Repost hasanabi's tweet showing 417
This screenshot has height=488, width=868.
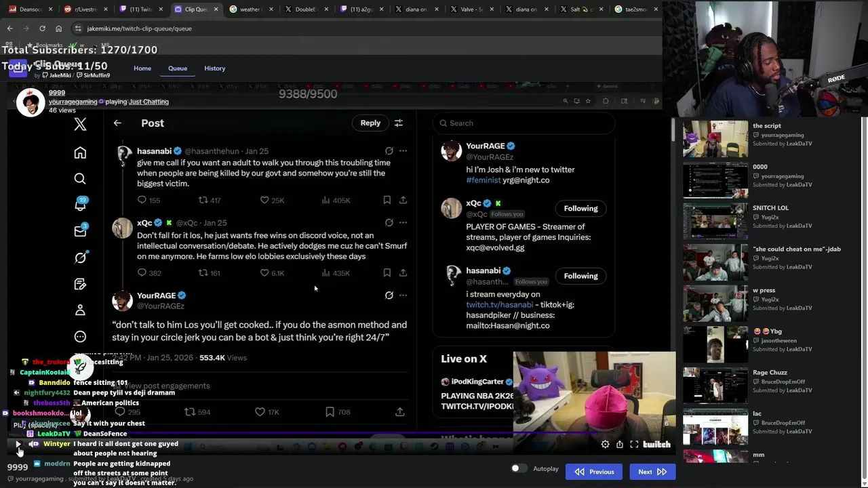click(203, 200)
